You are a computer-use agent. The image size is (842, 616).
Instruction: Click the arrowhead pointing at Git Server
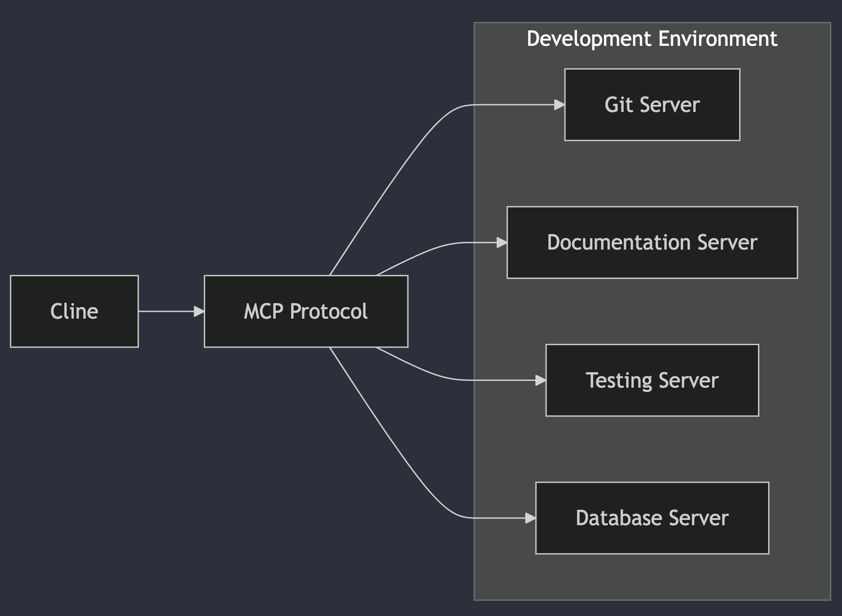(560, 105)
